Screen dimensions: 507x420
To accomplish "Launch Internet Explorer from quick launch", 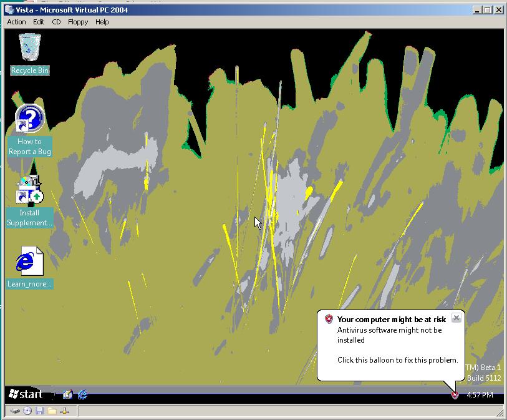I will coord(83,394).
